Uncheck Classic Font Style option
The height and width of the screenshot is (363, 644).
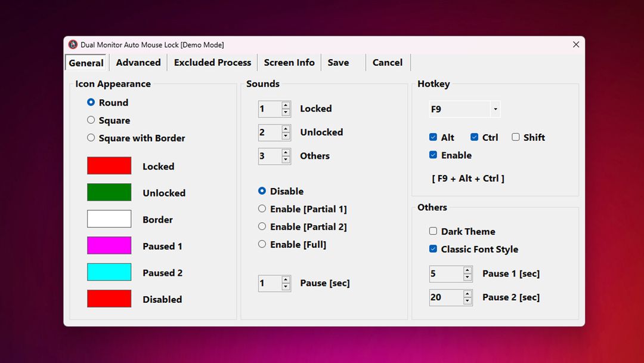[434, 249]
